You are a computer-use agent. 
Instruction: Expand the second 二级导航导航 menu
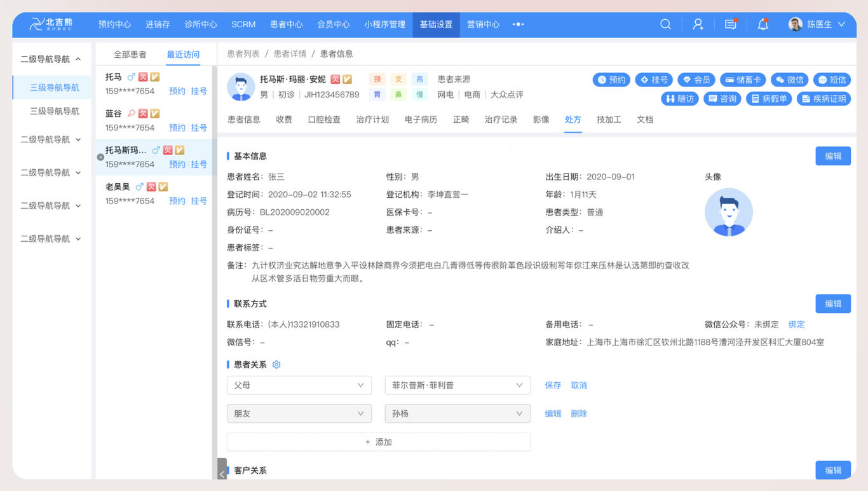(51, 139)
